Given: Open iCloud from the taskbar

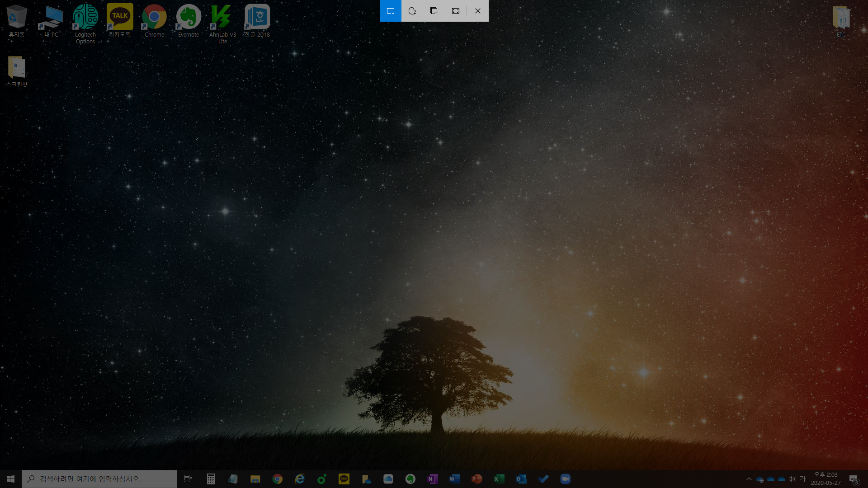Looking at the screenshot, I should tap(388, 479).
